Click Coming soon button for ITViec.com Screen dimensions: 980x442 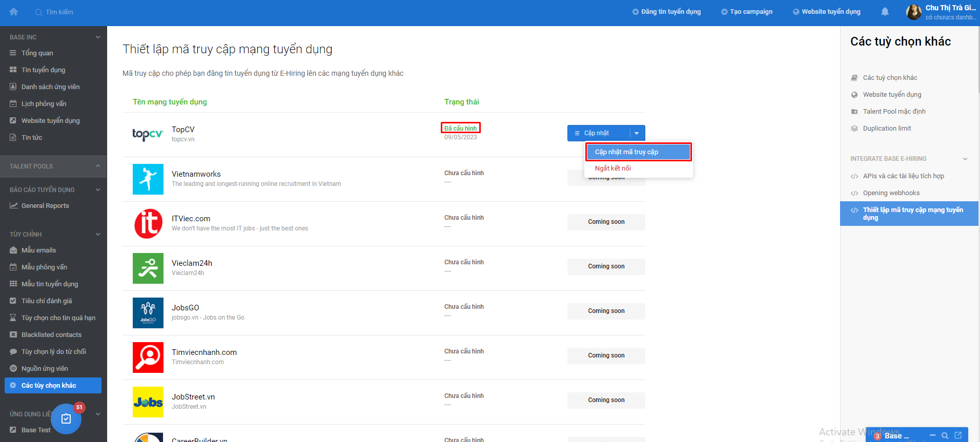(606, 222)
